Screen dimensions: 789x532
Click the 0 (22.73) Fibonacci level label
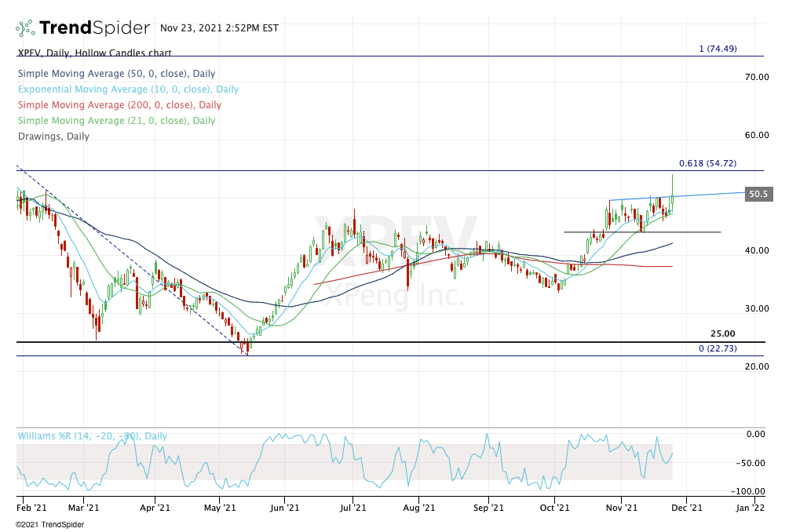click(x=718, y=348)
